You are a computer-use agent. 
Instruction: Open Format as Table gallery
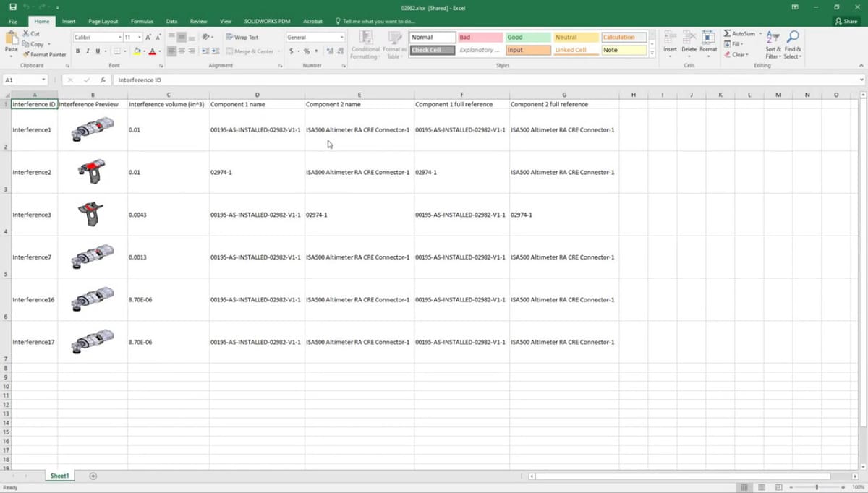(394, 45)
